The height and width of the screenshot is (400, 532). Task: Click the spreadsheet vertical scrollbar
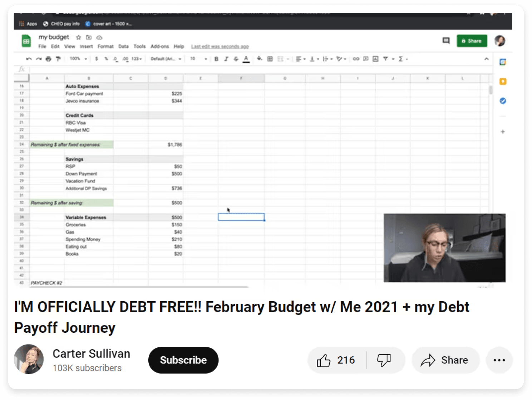(491, 90)
